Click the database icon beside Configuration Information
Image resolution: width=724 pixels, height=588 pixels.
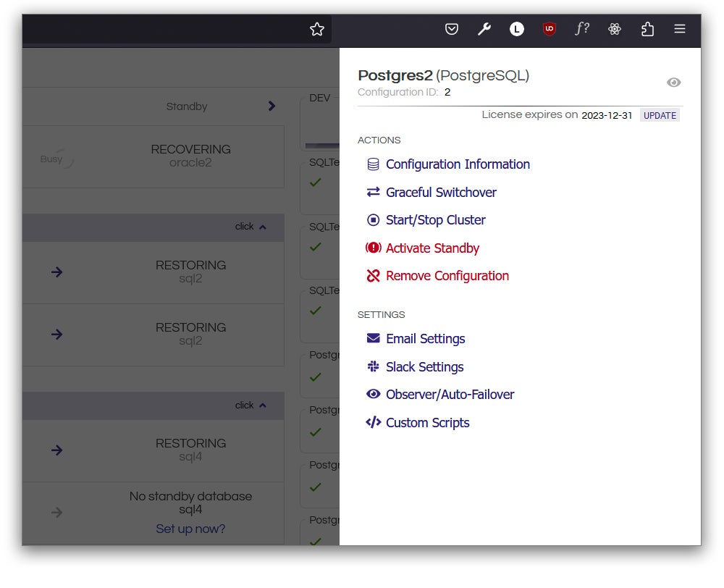(373, 164)
